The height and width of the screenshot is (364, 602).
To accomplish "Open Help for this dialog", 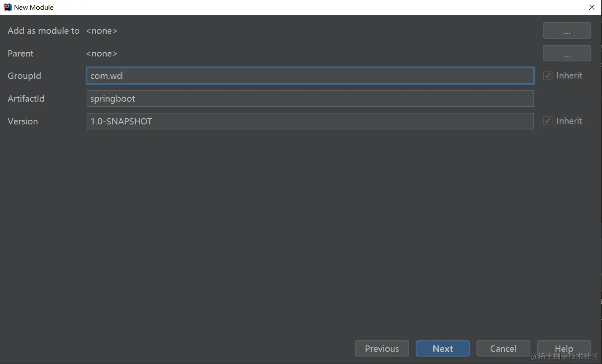I will coord(564,349).
